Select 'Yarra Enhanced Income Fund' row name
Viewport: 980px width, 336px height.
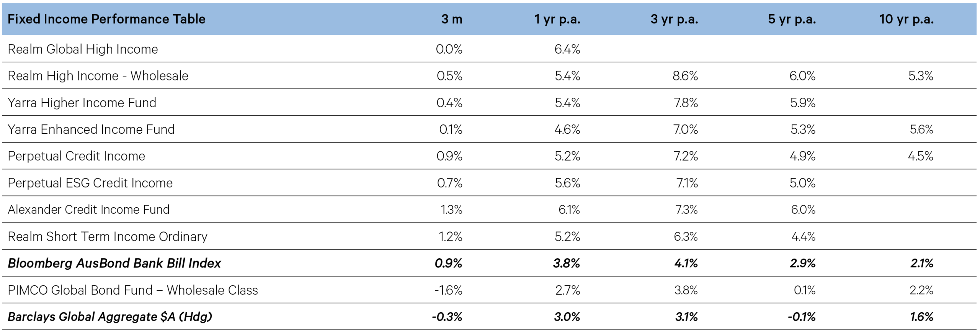pyautogui.click(x=91, y=129)
